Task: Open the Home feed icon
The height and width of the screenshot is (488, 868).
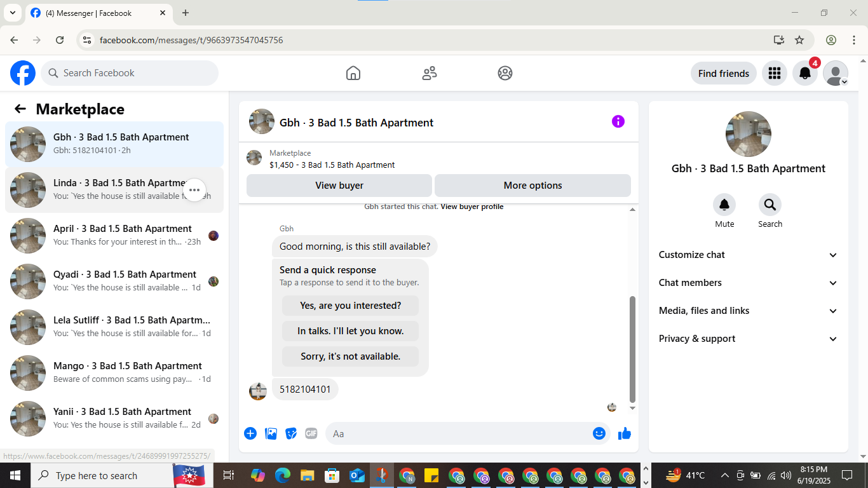Action: click(353, 73)
